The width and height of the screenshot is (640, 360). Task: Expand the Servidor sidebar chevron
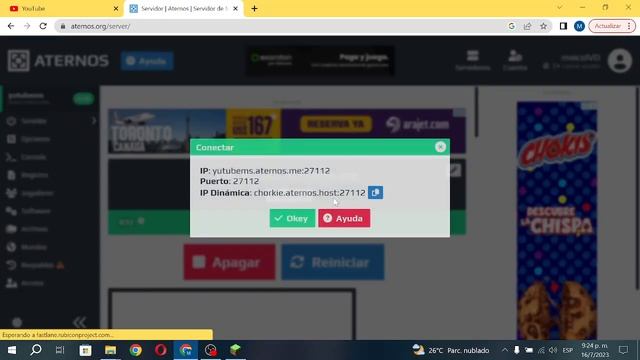click(x=94, y=121)
